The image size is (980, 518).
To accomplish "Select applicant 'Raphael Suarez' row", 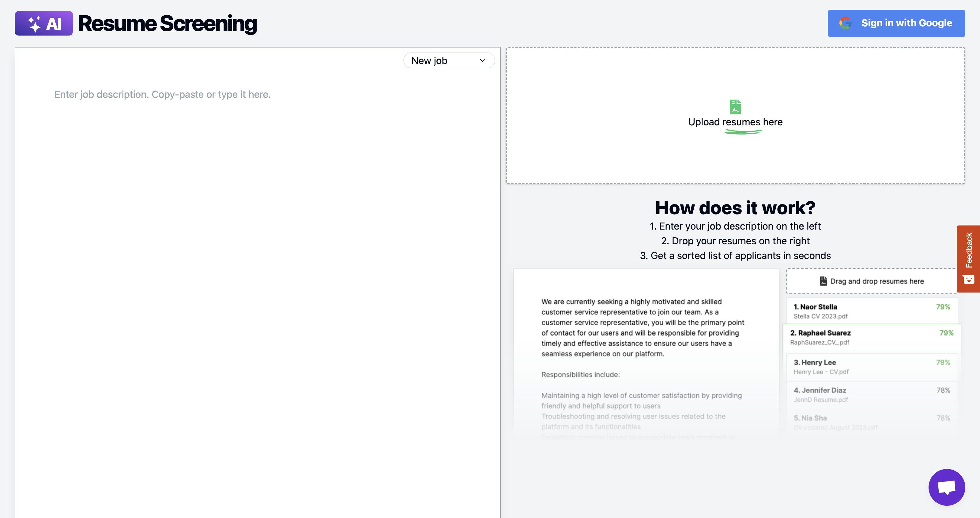I will point(872,338).
